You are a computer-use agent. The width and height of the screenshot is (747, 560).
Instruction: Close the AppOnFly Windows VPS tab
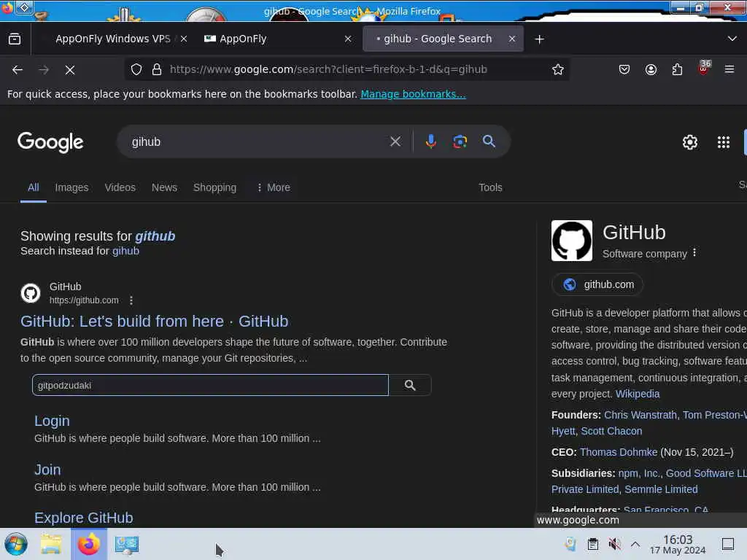click(184, 39)
